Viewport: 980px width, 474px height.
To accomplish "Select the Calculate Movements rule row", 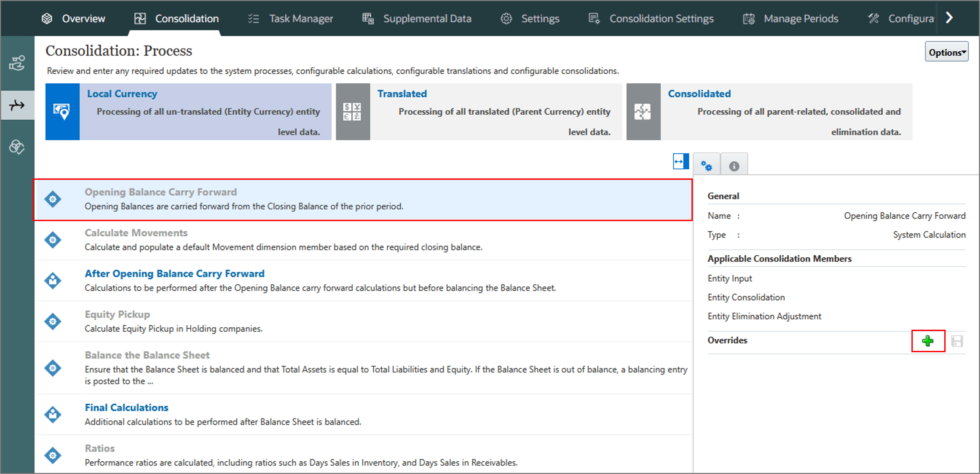I will [283, 240].
